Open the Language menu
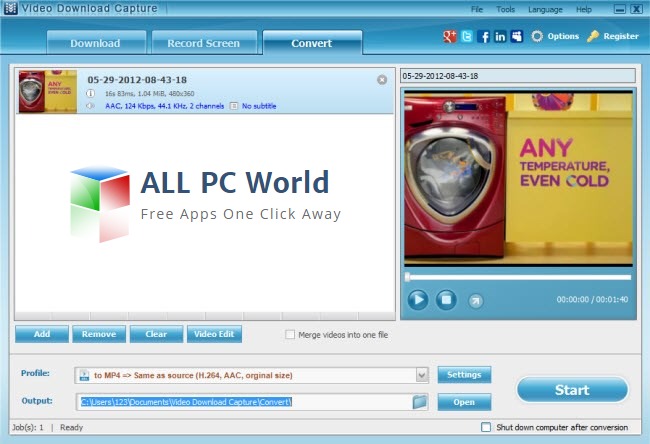This screenshot has width=650, height=444. 545,9
